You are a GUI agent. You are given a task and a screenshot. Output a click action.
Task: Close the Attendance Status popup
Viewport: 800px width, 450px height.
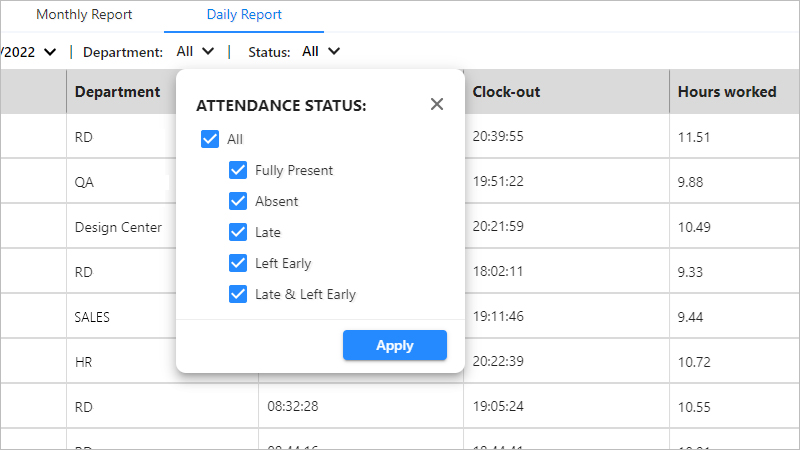click(437, 104)
